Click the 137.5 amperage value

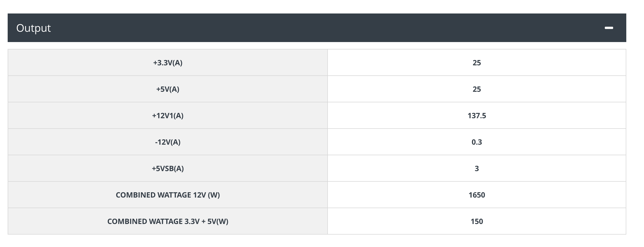coord(476,116)
